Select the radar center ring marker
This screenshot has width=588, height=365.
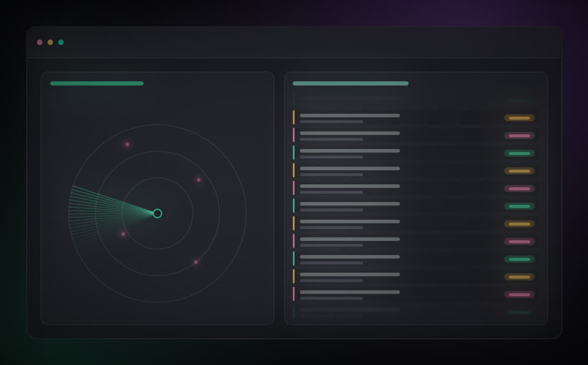pos(158,213)
